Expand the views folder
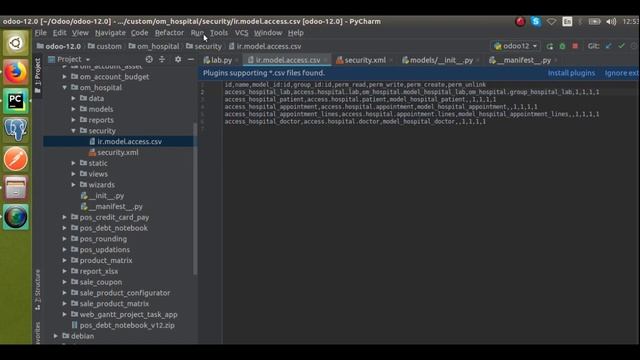640x360 pixels. coord(73,174)
